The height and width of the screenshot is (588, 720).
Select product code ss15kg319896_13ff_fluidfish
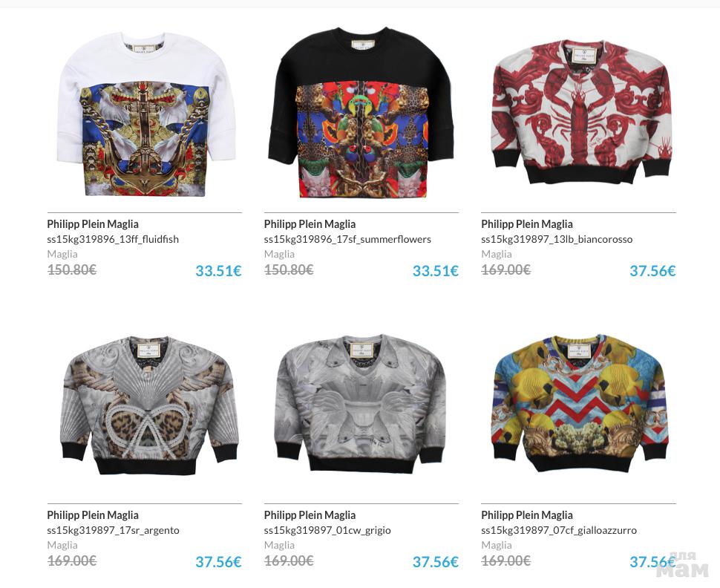pos(113,239)
